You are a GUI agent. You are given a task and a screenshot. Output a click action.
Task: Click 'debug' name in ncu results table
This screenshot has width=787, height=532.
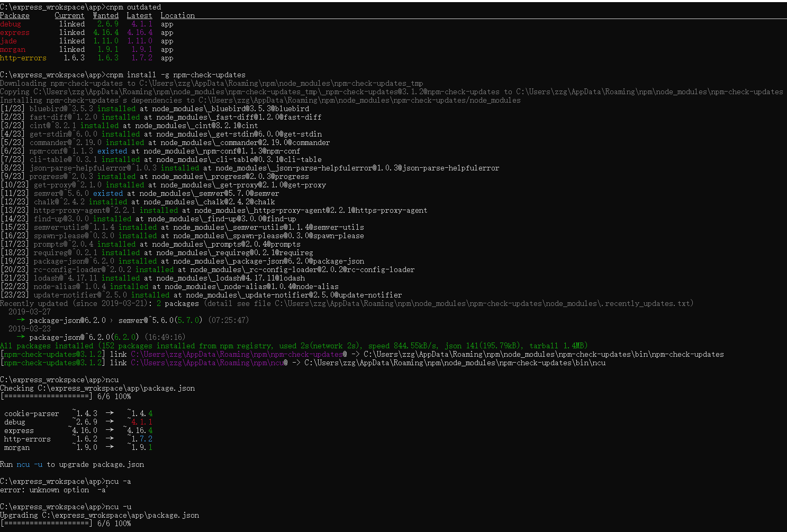tap(15, 422)
